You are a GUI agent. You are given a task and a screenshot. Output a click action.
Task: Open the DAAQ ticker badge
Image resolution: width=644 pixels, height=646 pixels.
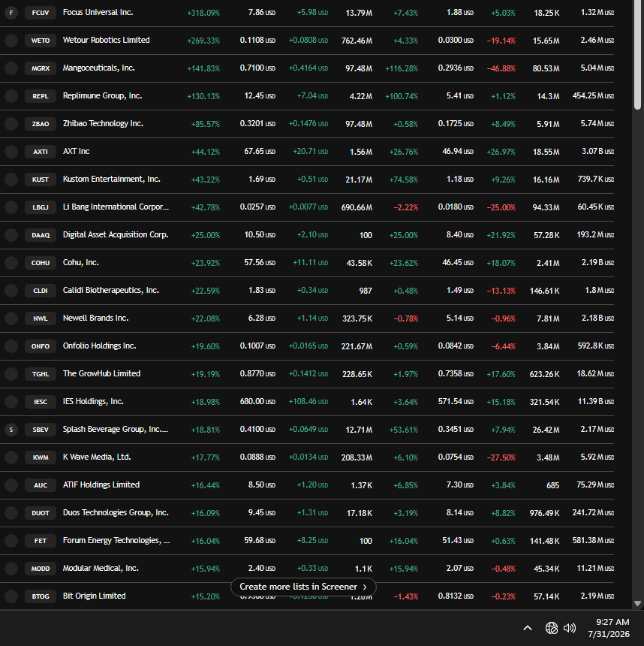point(41,235)
